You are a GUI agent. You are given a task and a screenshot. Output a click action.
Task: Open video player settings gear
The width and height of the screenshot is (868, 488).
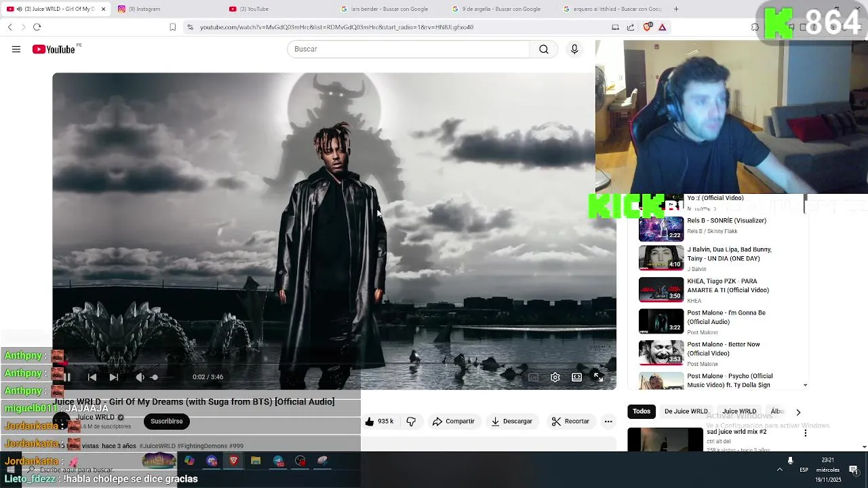tap(555, 378)
